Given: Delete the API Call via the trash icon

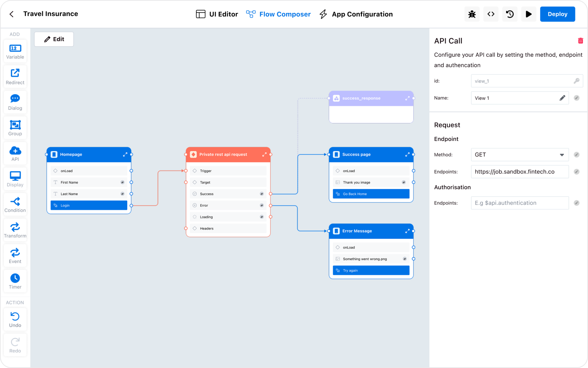Looking at the screenshot, I should [581, 41].
